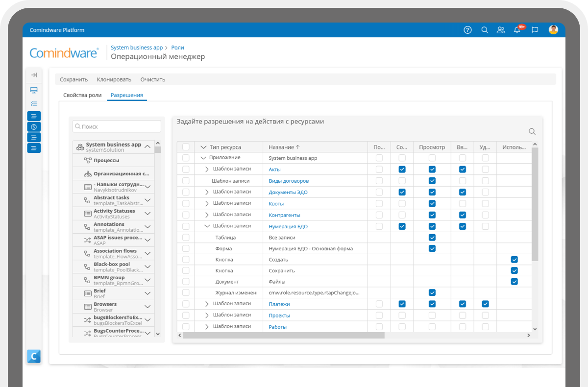The height and width of the screenshot is (387, 588).
Task: Open the Проекты link
Action: point(279,315)
